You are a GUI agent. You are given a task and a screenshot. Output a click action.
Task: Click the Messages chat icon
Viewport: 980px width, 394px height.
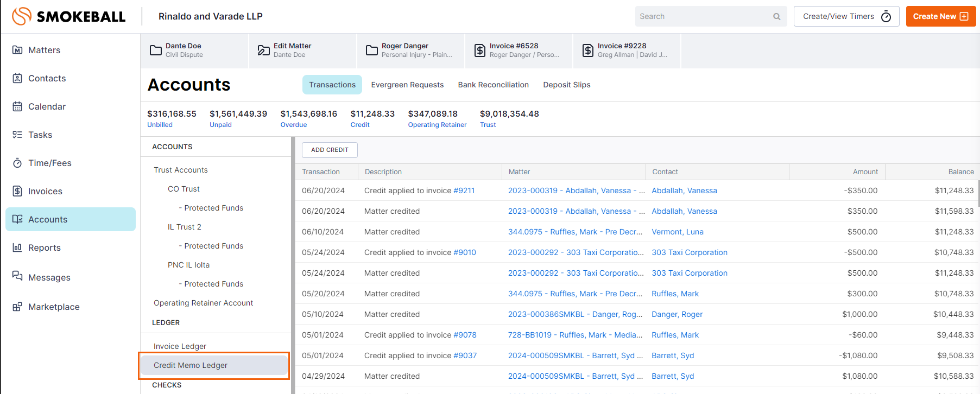tap(17, 276)
